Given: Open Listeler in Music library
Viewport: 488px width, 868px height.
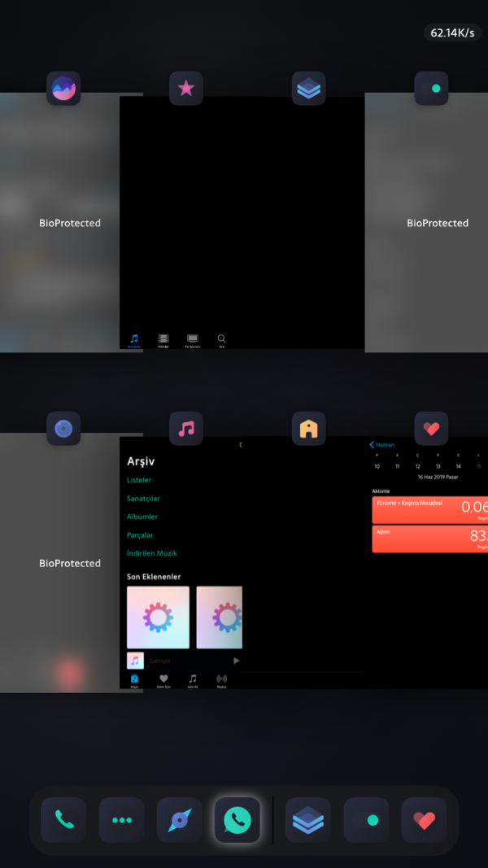Looking at the screenshot, I should coord(139,480).
